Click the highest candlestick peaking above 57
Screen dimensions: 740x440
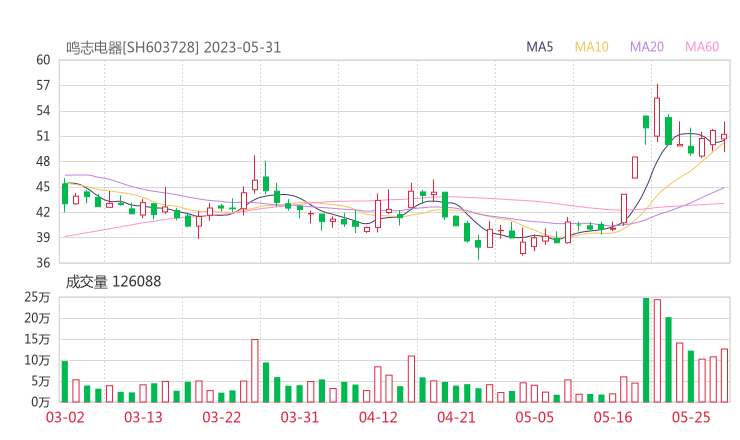657,113
